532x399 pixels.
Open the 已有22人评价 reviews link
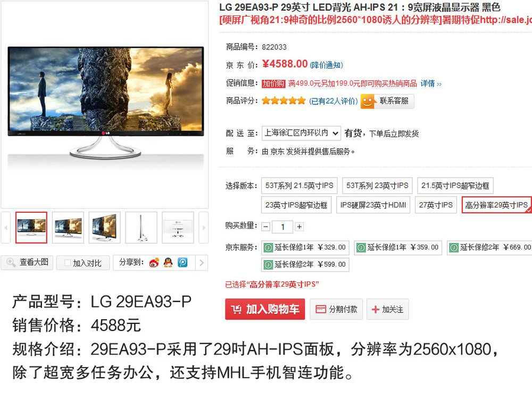[x=333, y=101]
